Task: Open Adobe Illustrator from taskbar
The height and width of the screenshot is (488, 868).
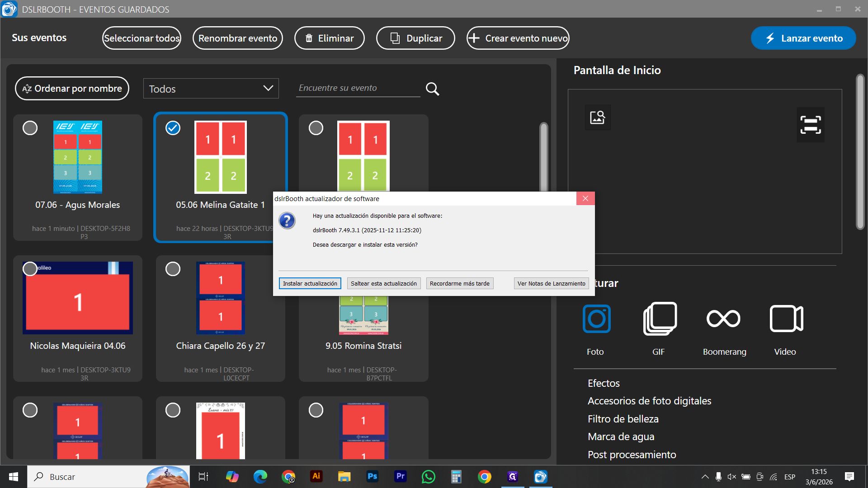Action: pos(316,476)
